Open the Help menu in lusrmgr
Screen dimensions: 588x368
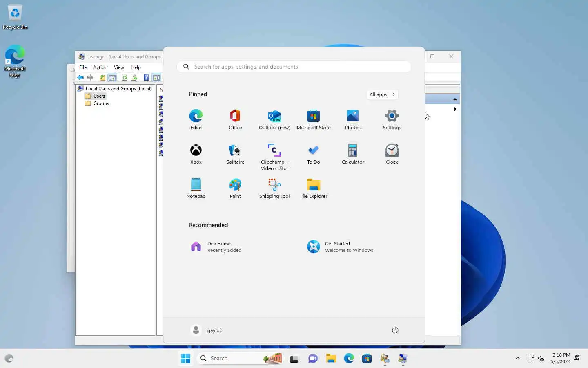[136, 67]
